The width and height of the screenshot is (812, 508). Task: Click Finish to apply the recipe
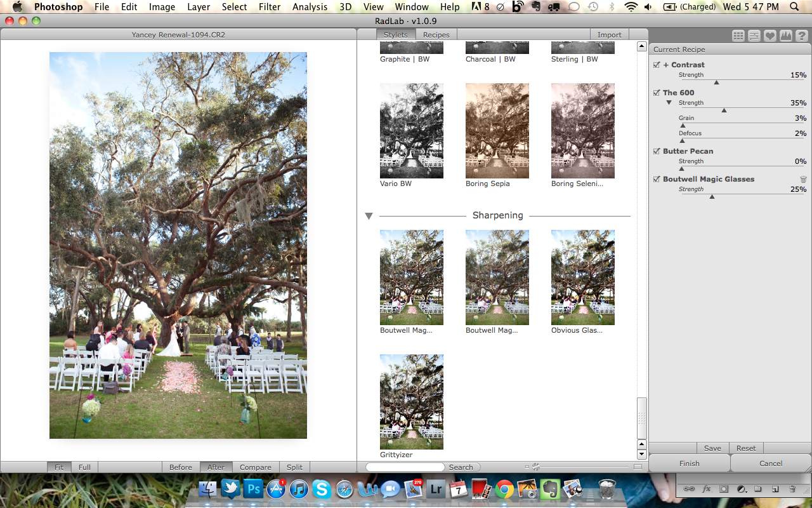(x=690, y=464)
